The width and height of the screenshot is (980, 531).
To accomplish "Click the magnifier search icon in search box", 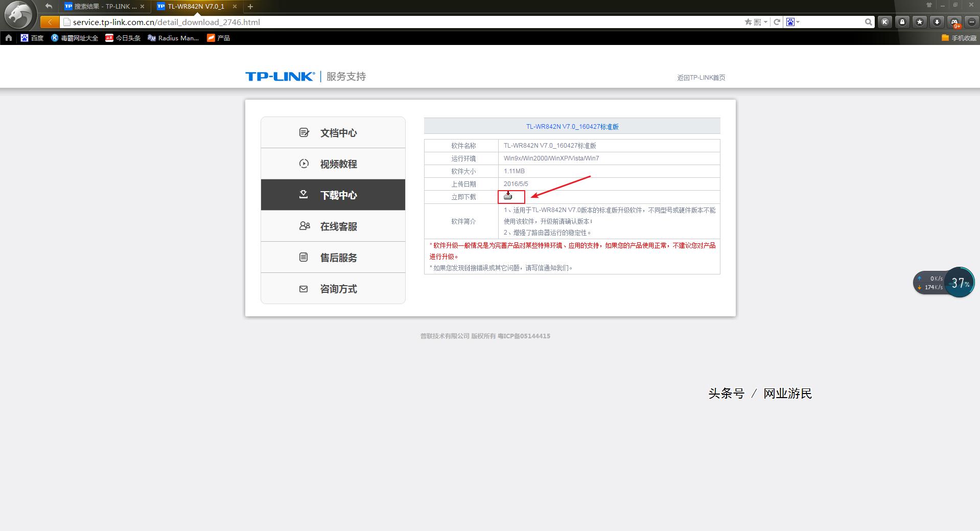I will pos(868,22).
